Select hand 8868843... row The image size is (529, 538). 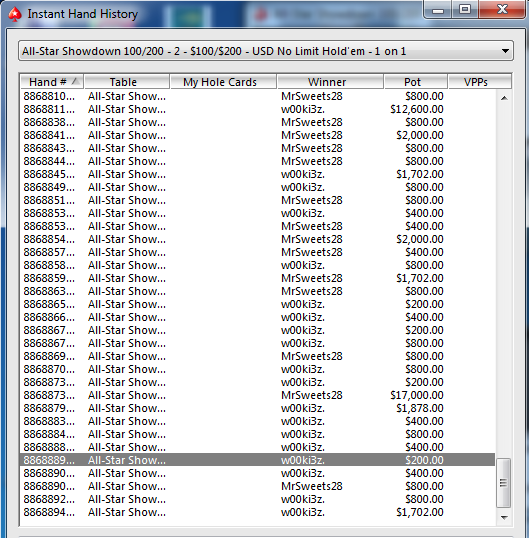(x=257, y=148)
